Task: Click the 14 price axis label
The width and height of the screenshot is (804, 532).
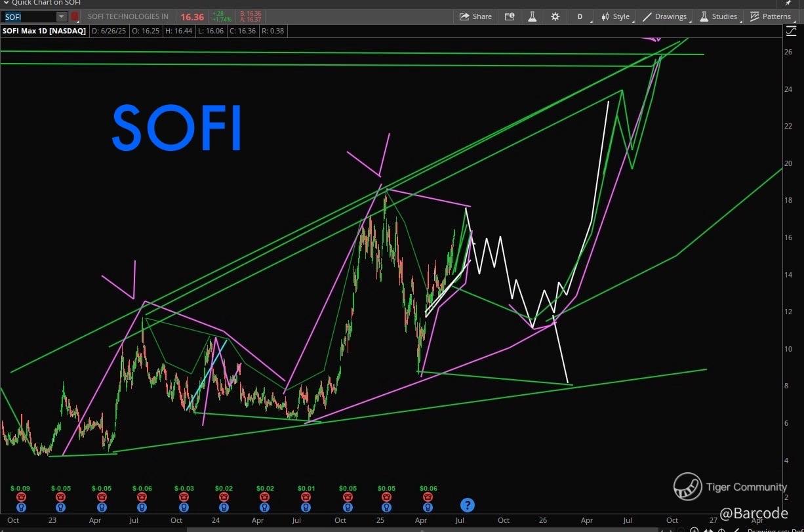Action: (x=790, y=275)
